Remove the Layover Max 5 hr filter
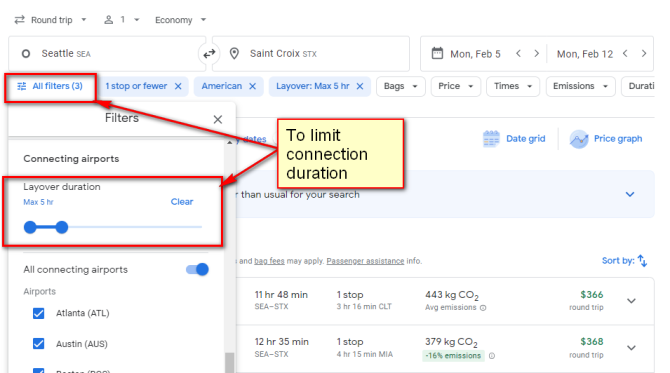The height and width of the screenshot is (373, 670). click(x=360, y=86)
